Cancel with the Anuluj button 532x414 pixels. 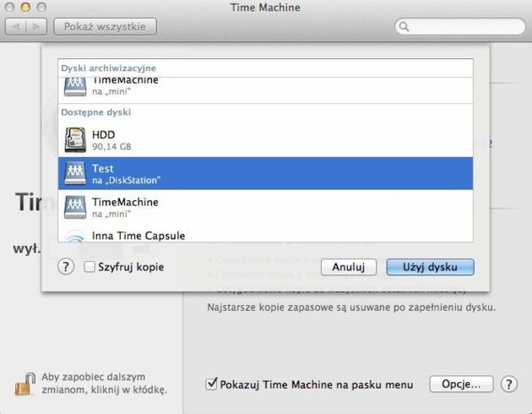tap(349, 267)
